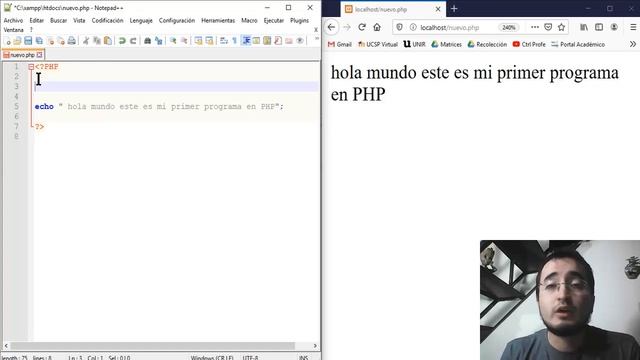Open the UCSP Virtual bookmark
The width and height of the screenshot is (640, 360).
click(378, 44)
